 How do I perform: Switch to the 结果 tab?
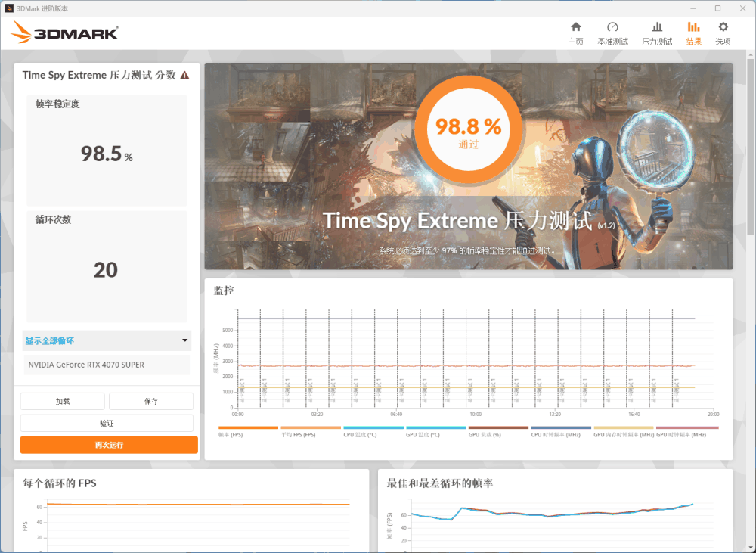(693, 33)
